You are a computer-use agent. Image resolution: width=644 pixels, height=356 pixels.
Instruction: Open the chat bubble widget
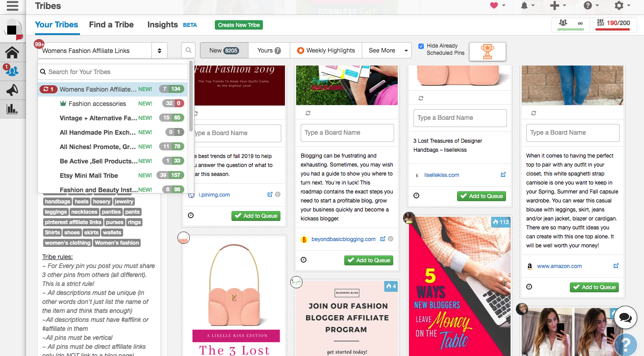(625, 318)
